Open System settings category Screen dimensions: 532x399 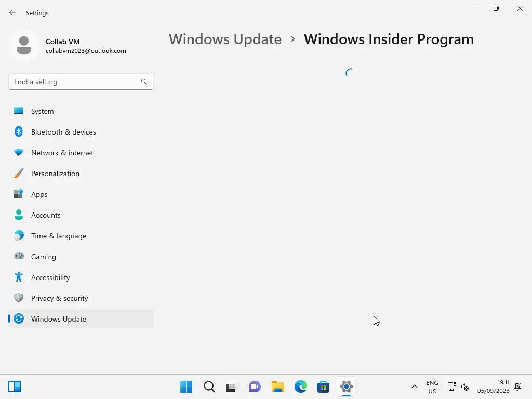pyautogui.click(x=81, y=111)
